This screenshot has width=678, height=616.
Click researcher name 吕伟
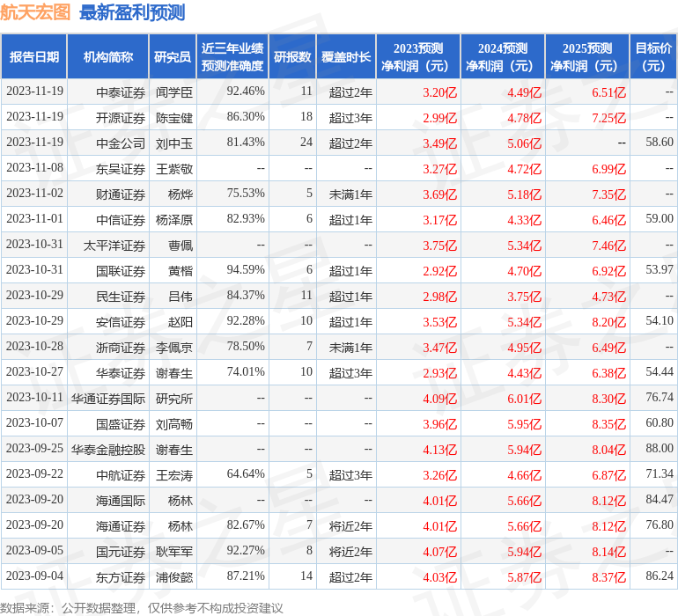point(181,296)
